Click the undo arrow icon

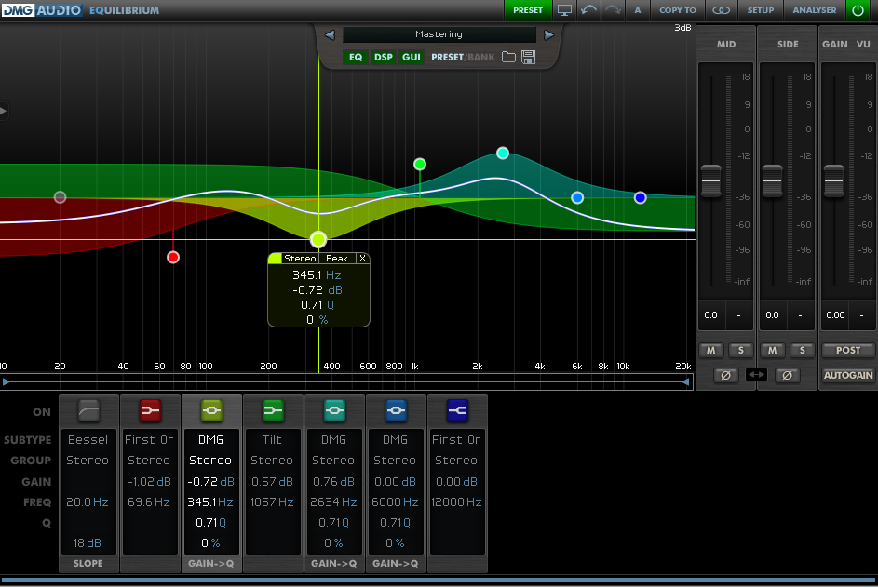pos(588,10)
